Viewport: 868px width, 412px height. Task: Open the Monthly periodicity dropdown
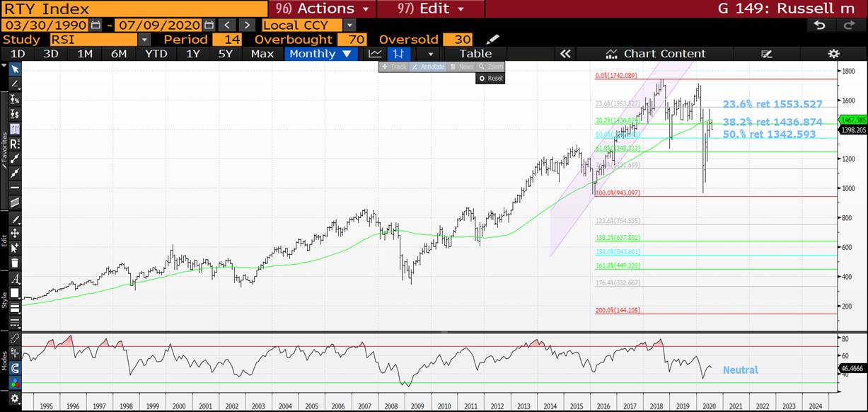point(320,54)
